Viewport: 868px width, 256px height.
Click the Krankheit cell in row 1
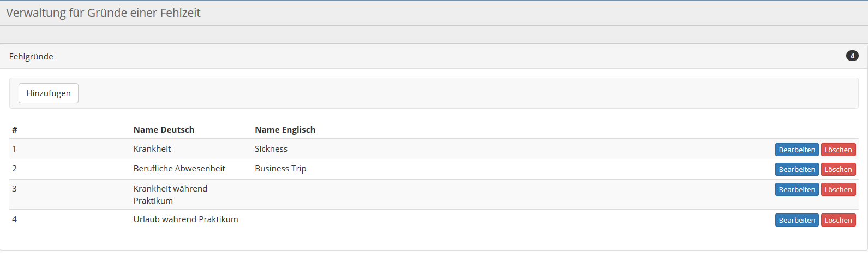pos(152,149)
